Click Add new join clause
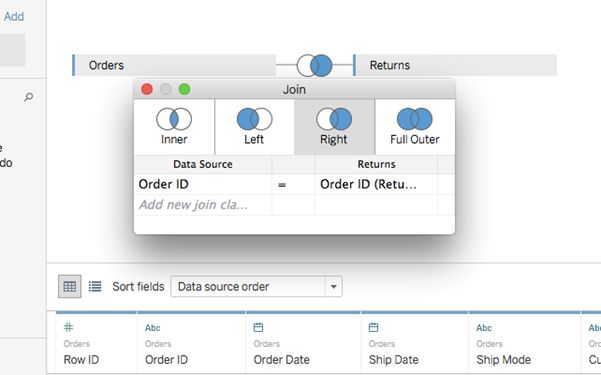This screenshot has width=601, height=375. click(x=203, y=205)
